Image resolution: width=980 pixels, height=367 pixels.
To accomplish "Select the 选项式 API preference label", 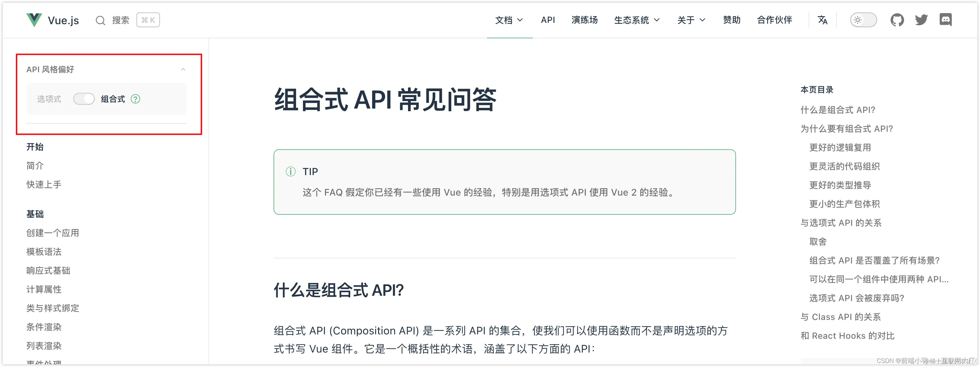I will click(x=49, y=99).
